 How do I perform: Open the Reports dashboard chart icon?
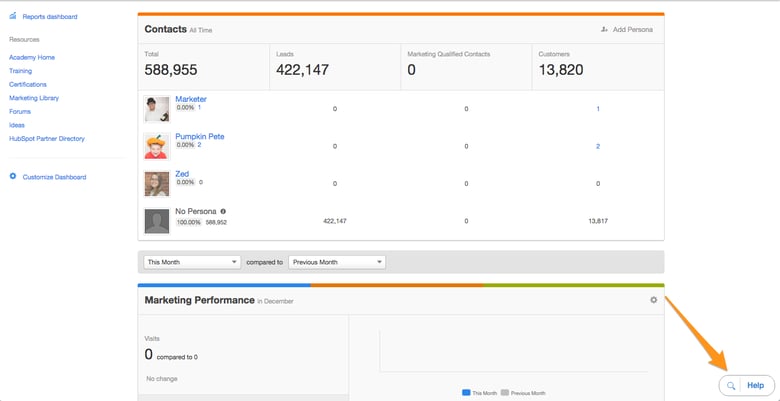coord(13,16)
